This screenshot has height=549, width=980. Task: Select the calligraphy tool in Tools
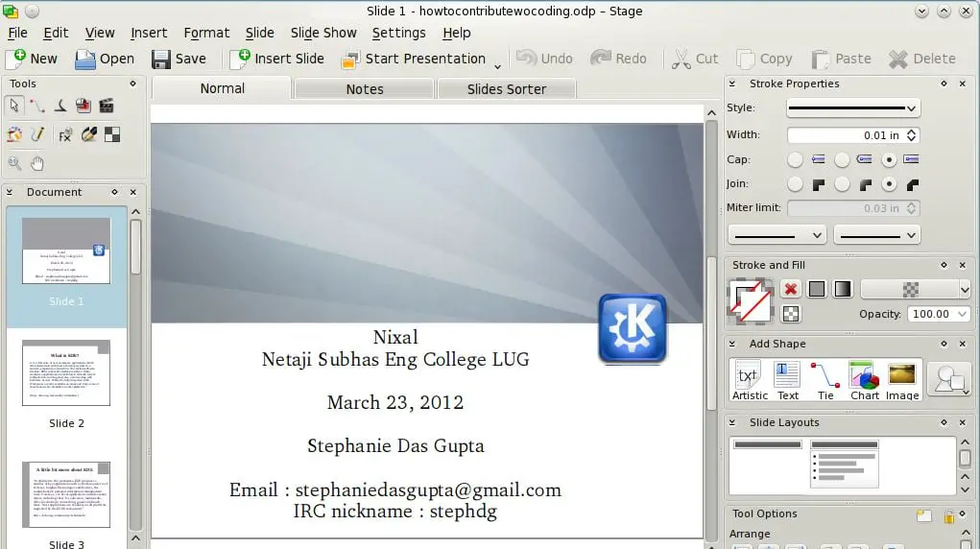pos(60,106)
